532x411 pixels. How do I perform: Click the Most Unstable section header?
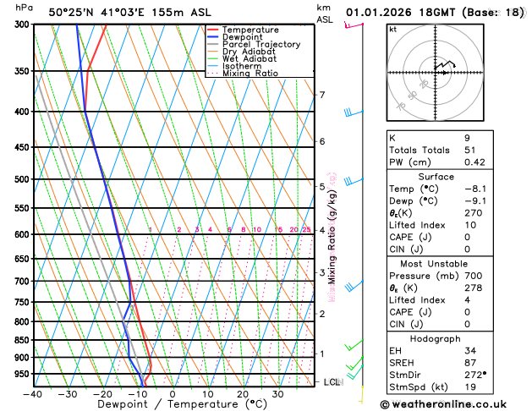point(434,264)
